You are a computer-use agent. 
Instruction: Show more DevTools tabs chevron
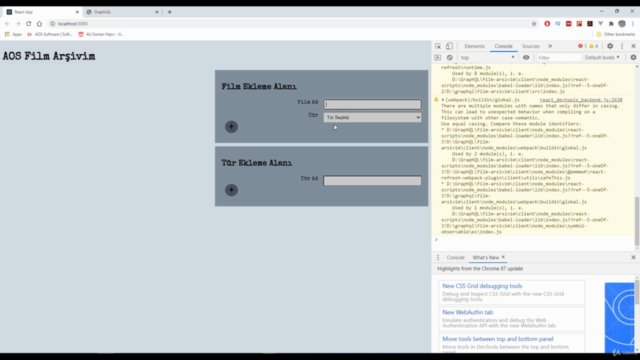550,46
